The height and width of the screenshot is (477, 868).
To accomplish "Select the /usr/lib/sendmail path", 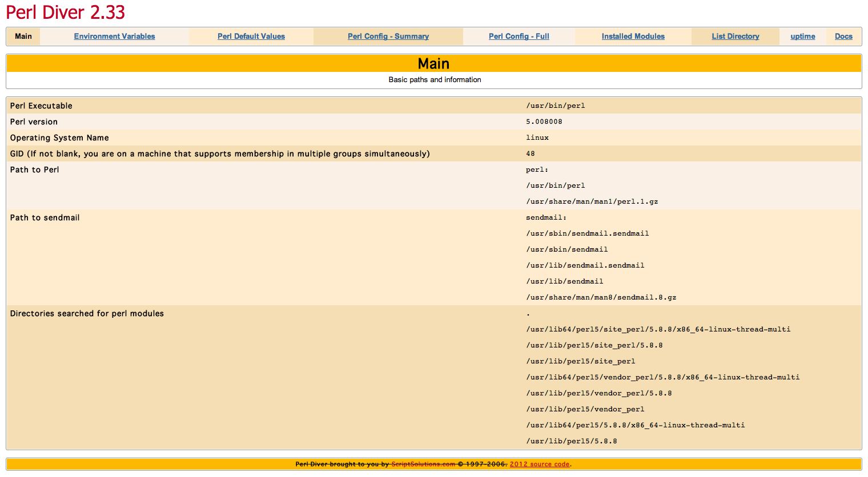I will pyautogui.click(x=565, y=282).
